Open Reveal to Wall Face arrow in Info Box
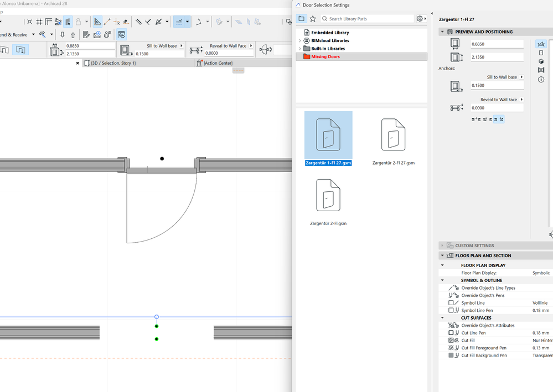The image size is (553, 392). (x=251, y=46)
